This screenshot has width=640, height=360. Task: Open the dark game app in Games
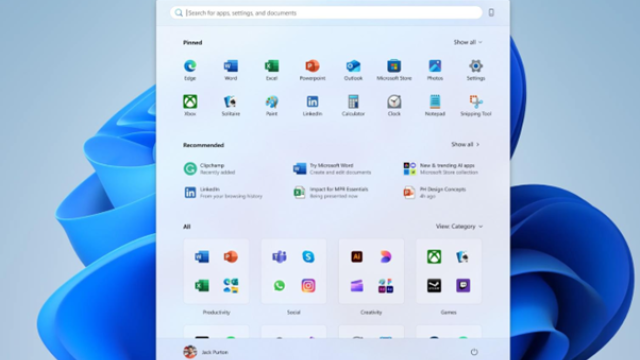coord(434,286)
